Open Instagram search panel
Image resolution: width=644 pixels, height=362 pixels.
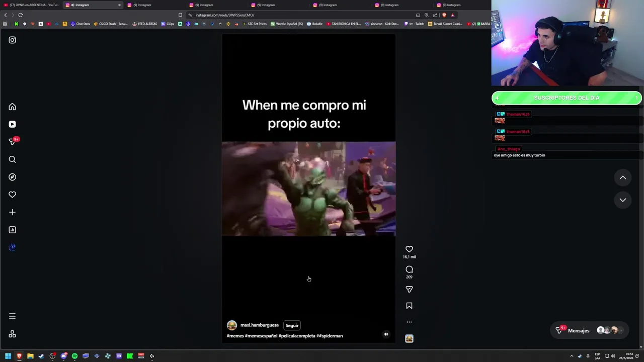tap(12, 159)
